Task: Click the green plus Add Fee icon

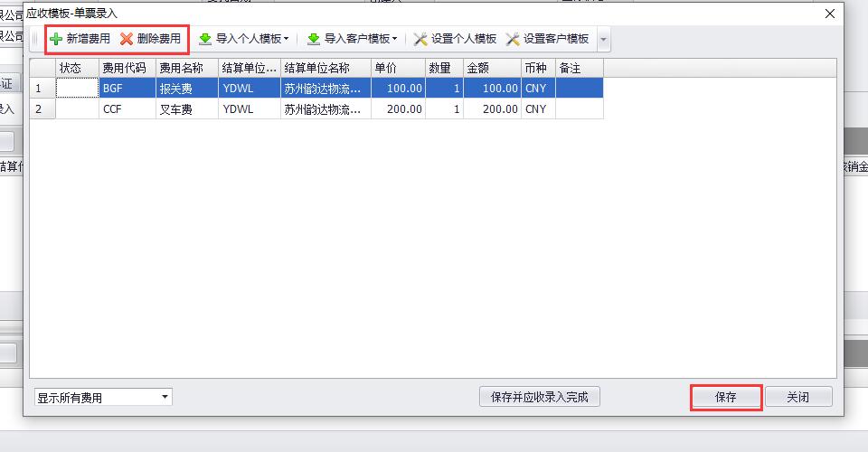Action: [56, 39]
